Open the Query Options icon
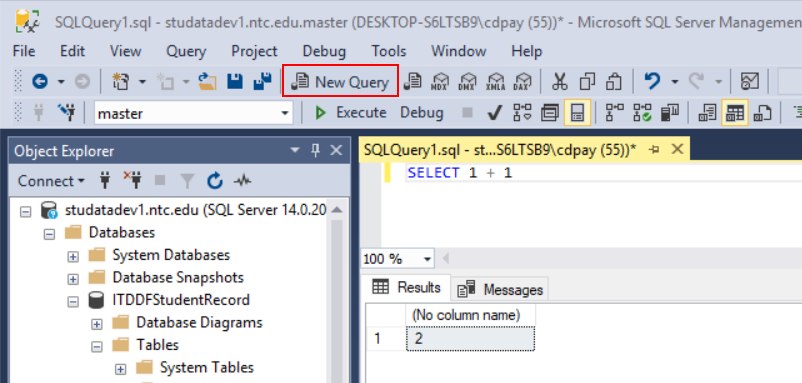 tap(550, 113)
